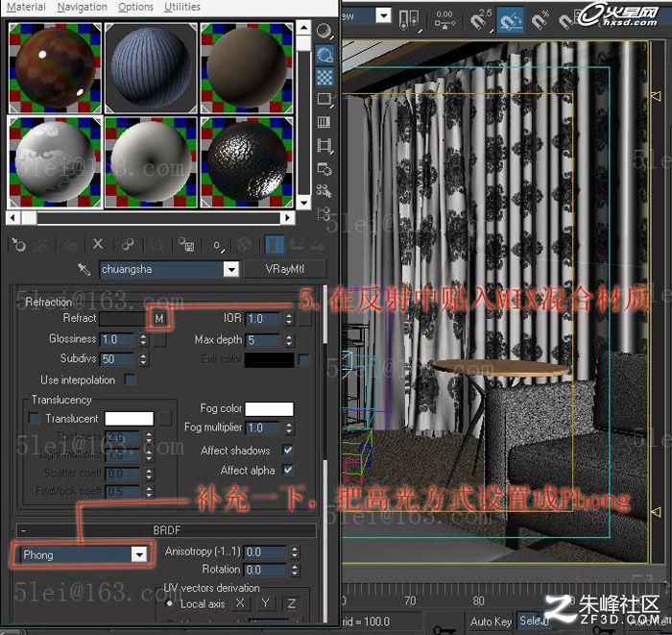Click the Make Preview film icon
Image resolution: width=672 pixels, height=635 pixels.
[x=324, y=145]
